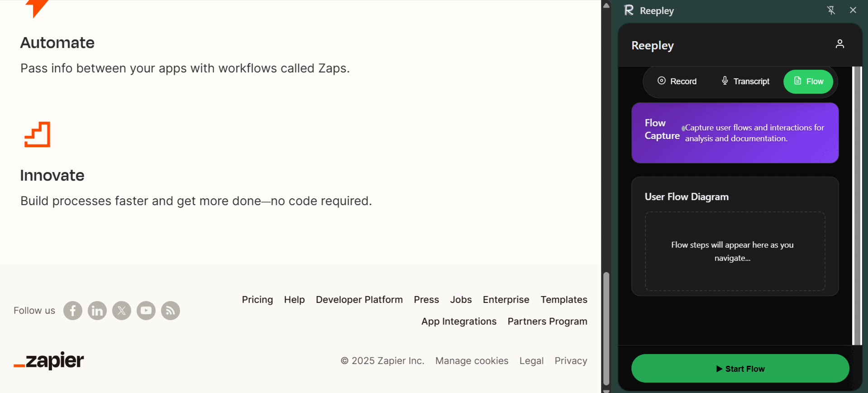The height and width of the screenshot is (393, 868).
Task: Click the Reepley R logo in panel header
Action: [629, 10]
